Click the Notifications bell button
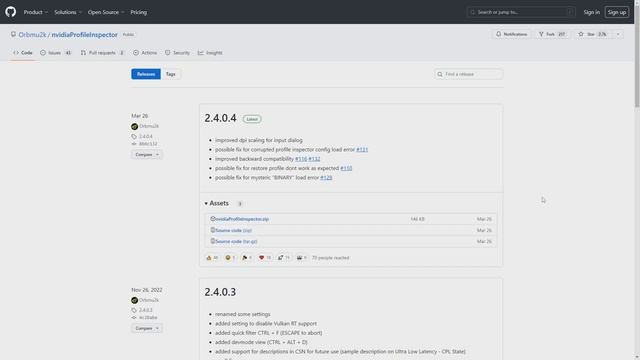The height and width of the screenshot is (360, 640). click(511, 34)
